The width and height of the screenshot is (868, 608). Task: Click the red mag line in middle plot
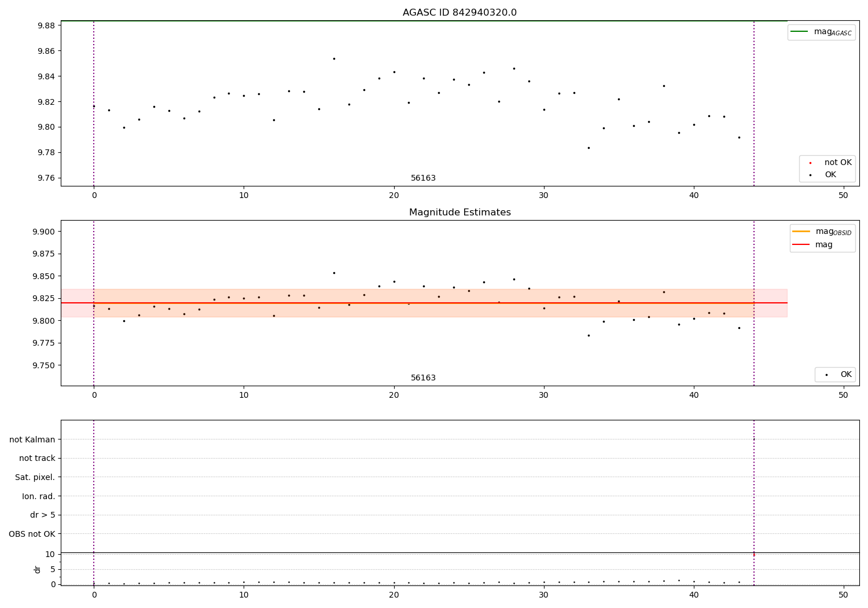[424, 303]
